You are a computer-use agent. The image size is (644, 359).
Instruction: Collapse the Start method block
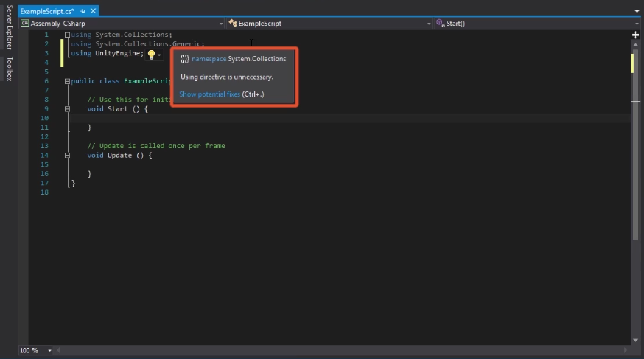click(x=67, y=109)
